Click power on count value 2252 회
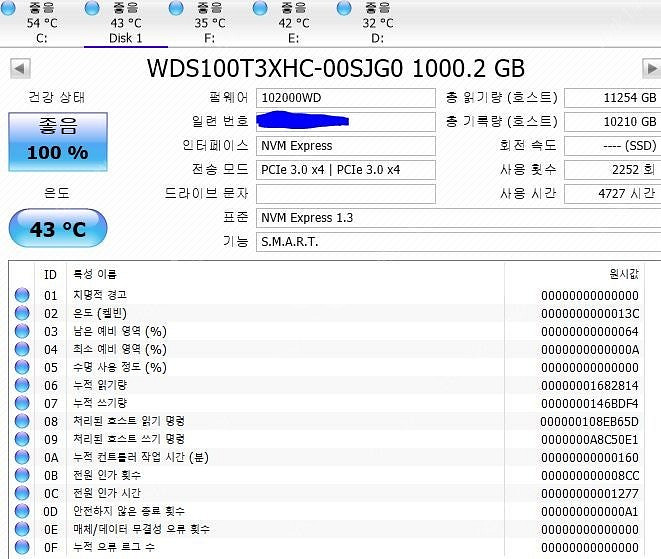Viewport: 661px width, 559px height. pos(613,170)
